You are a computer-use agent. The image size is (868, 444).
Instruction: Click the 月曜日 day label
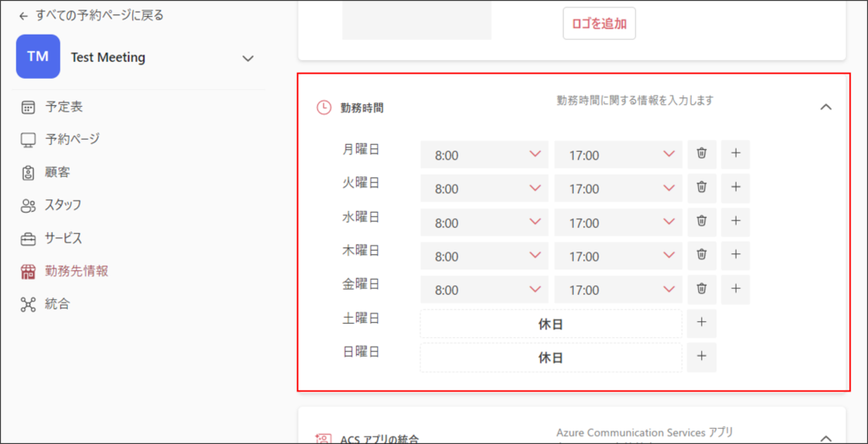(x=361, y=149)
